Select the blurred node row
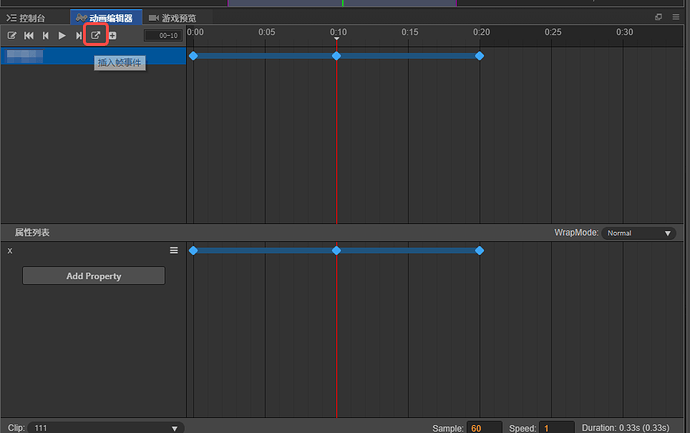 pos(93,56)
